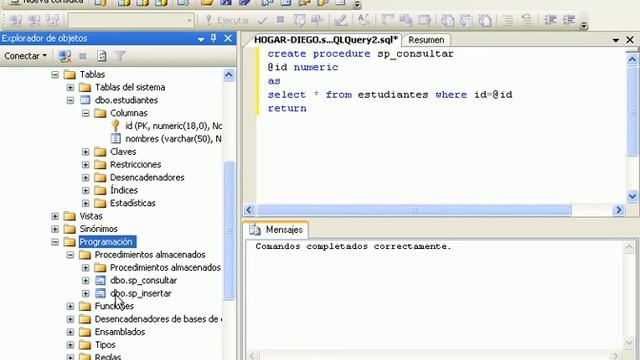Expand the Claves folder

(x=85, y=152)
